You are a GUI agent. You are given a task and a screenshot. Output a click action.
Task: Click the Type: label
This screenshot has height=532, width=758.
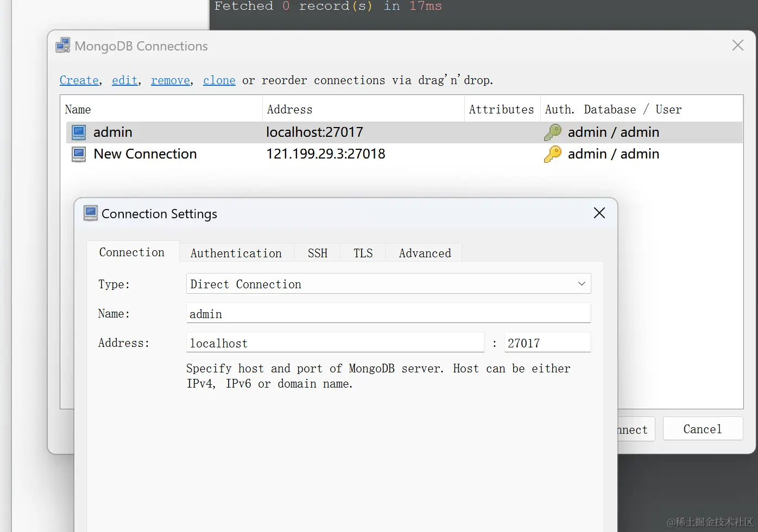pos(114,284)
